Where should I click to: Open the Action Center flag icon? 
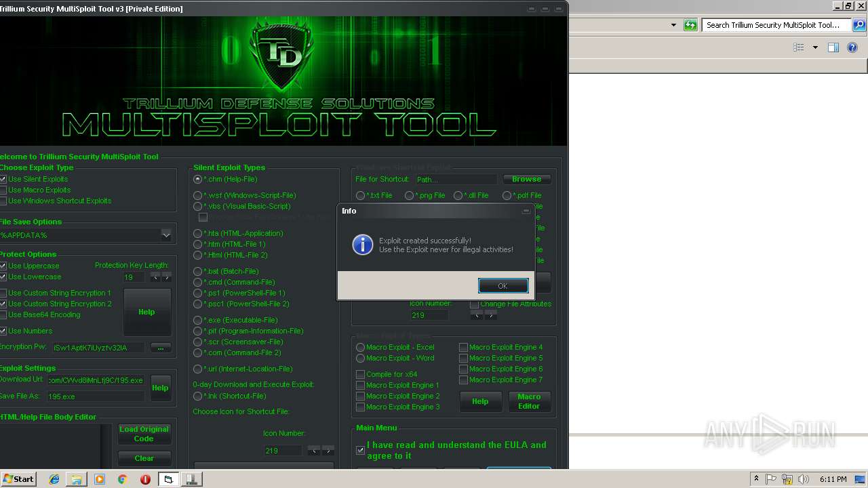tap(771, 479)
